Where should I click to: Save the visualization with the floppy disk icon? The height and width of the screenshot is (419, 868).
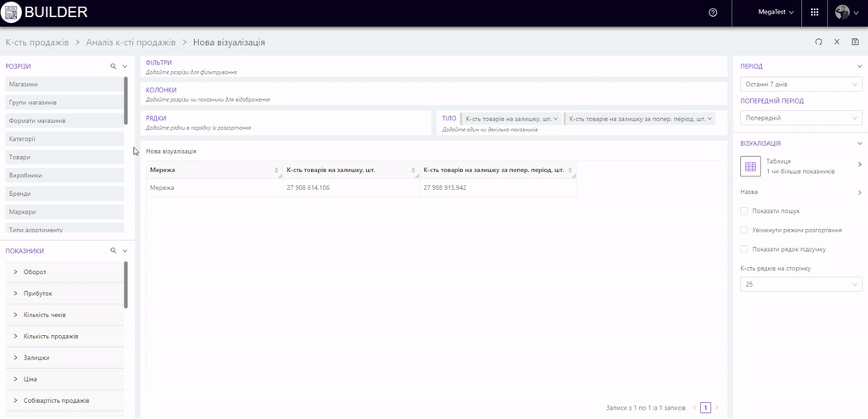(855, 42)
